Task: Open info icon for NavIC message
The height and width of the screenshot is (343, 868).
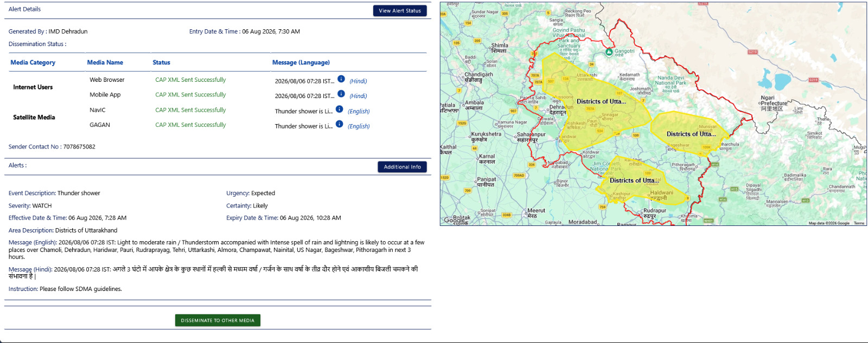Action: point(339,109)
